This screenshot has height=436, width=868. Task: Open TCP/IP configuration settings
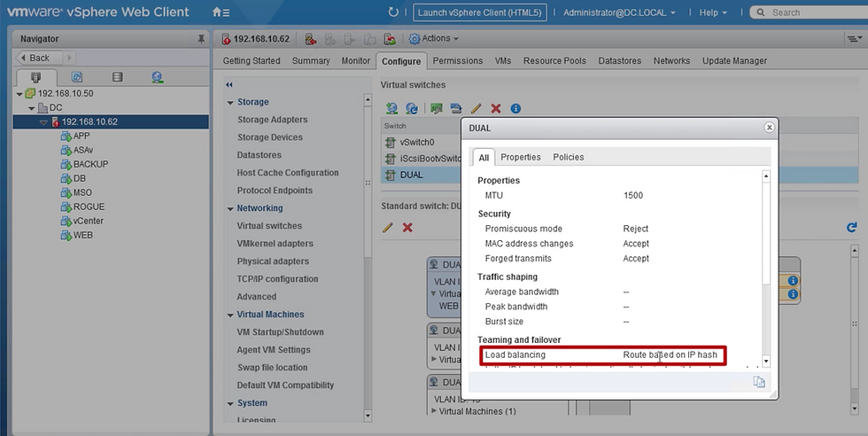[x=277, y=279]
